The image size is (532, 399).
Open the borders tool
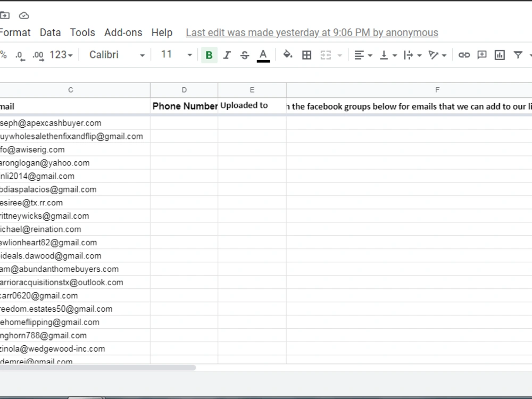[x=307, y=55]
